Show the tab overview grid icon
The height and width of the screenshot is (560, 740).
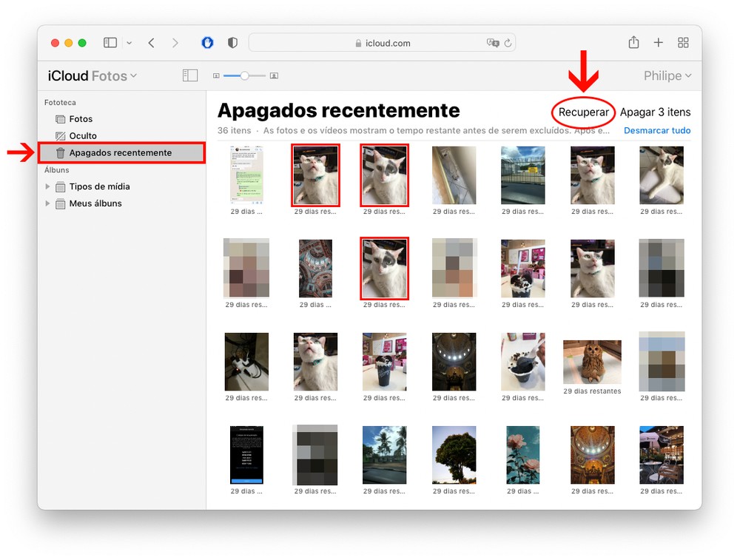tap(683, 43)
